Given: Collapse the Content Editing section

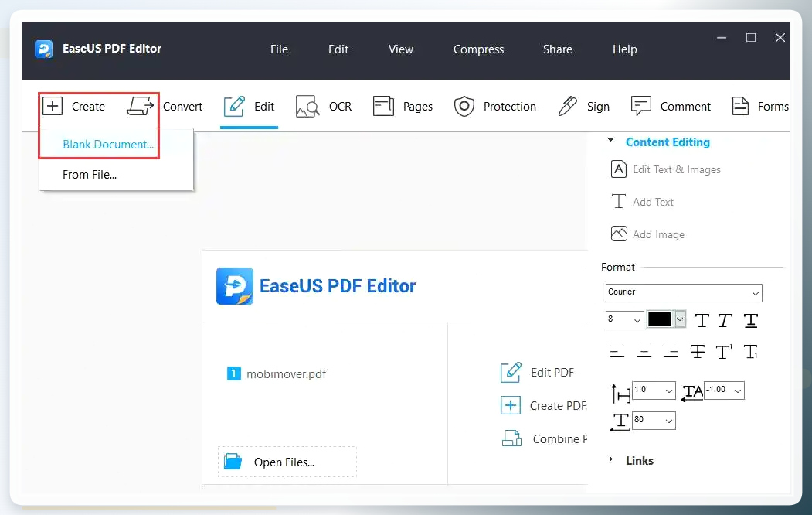Looking at the screenshot, I should (x=610, y=141).
